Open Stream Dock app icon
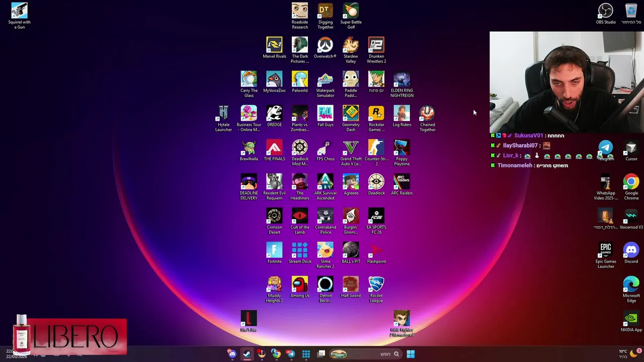 tap(300, 253)
